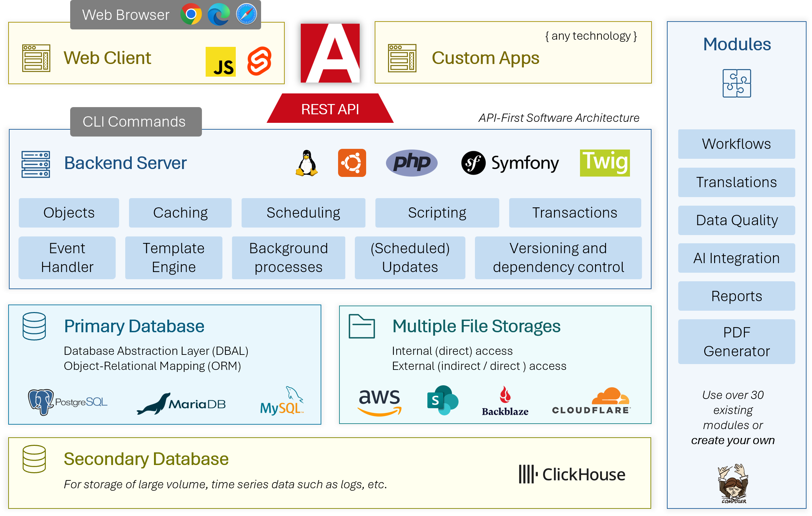
Task: Click the Safari compass icon
Action: pos(246,14)
